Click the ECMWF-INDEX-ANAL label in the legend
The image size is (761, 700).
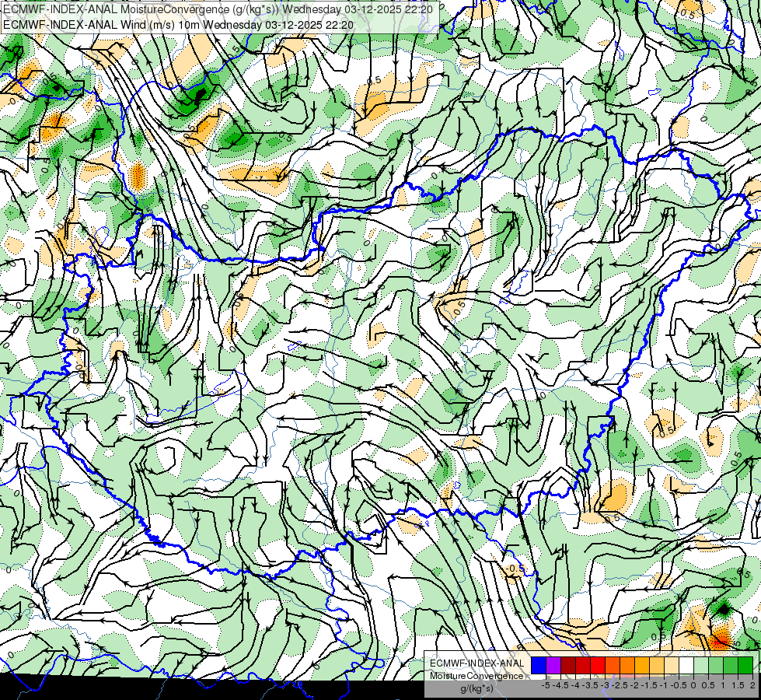tap(477, 663)
